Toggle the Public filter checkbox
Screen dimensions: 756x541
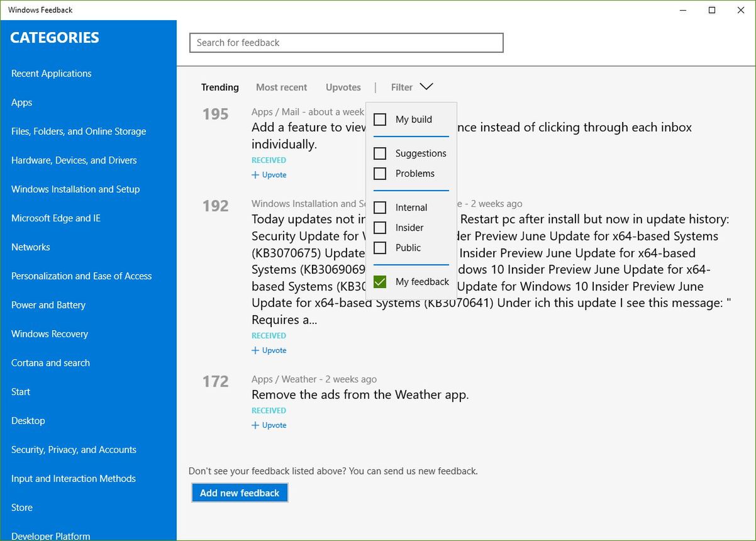click(x=380, y=247)
